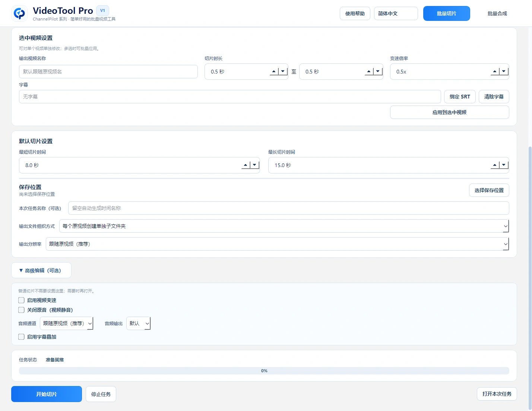Click the V1 version badge
This screenshot has height=411, width=532.
(x=102, y=10)
